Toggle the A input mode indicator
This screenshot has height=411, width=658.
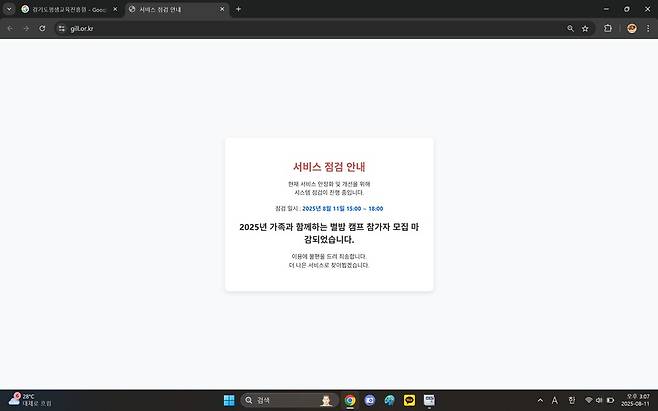[x=555, y=401]
